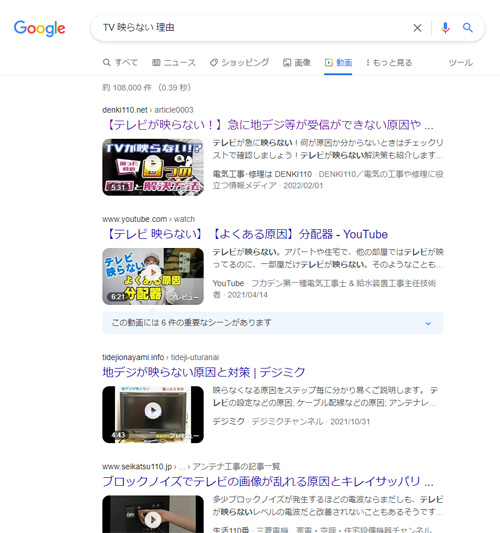
Task: Open the ブロックノイズ article result link
Action: coord(268,481)
